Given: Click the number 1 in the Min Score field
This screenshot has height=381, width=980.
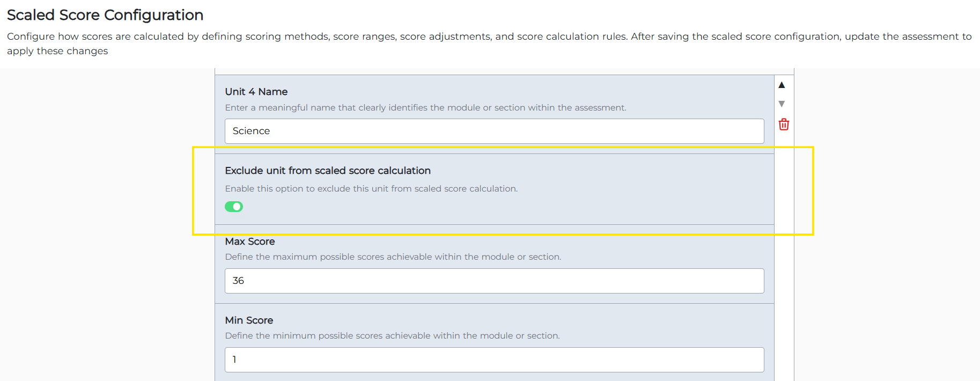Looking at the screenshot, I should 234,360.
